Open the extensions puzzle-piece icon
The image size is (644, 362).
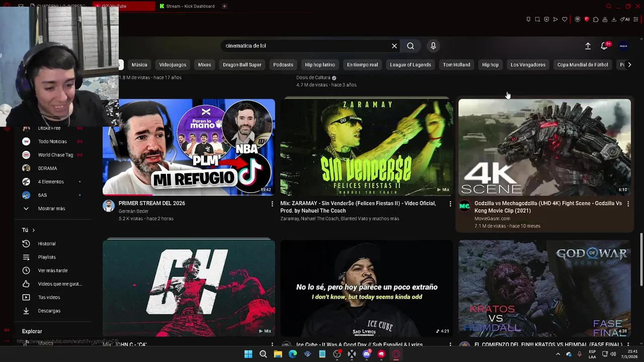click(x=596, y=20)
